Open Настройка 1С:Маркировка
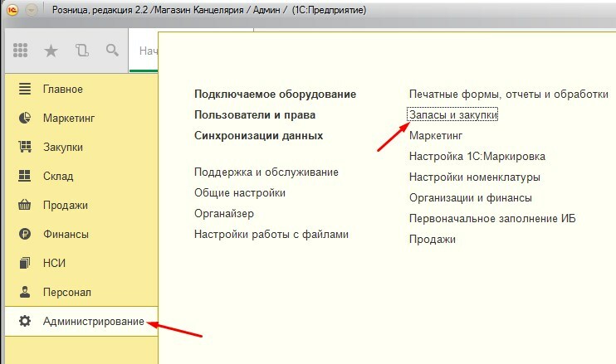 (477, 157)
